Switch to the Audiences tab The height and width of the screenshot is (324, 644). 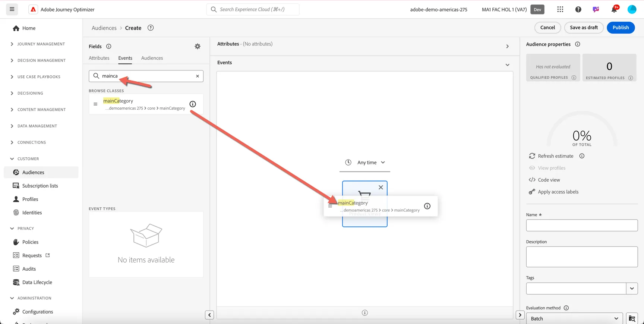tap(152, 58)
